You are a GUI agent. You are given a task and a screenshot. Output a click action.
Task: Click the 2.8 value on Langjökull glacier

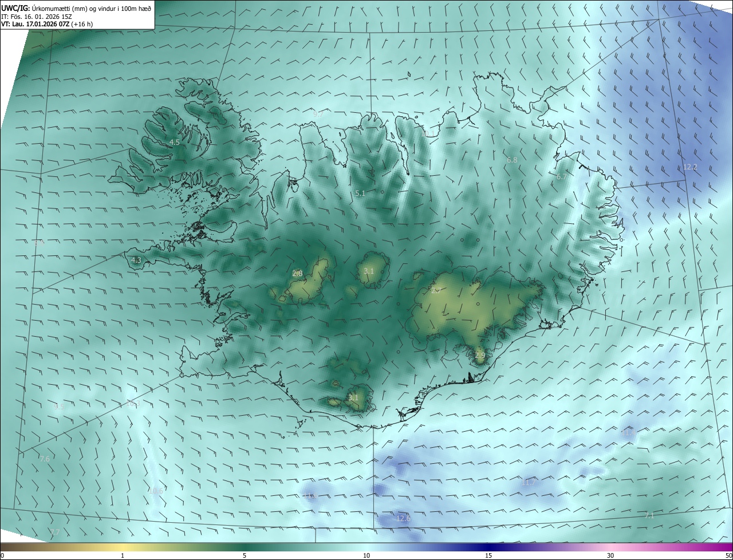(x=297, y=274)
